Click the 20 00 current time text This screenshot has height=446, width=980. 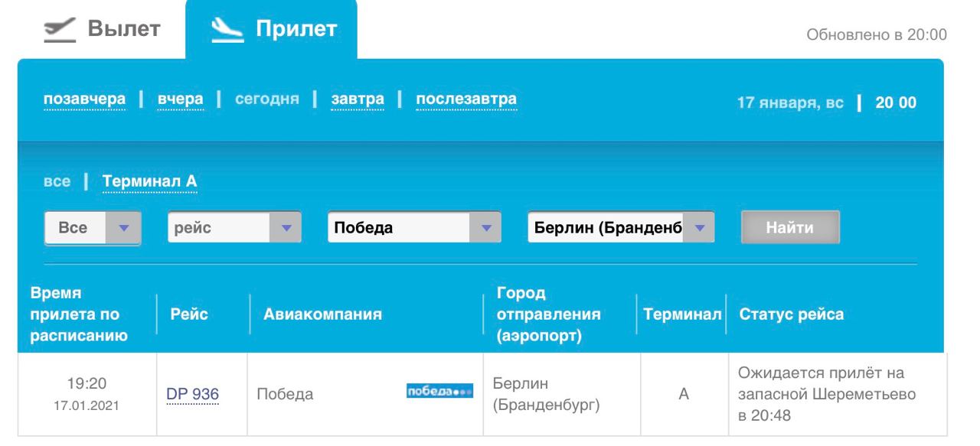[896, 103]
